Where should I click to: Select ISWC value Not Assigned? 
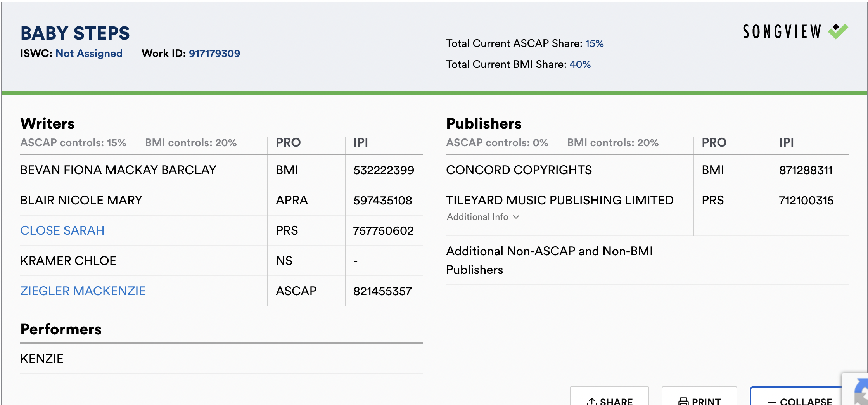click(89, 54)
